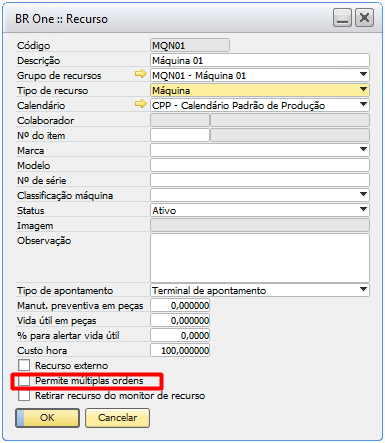Expand the Marca dropdown

tap(364, 149)
